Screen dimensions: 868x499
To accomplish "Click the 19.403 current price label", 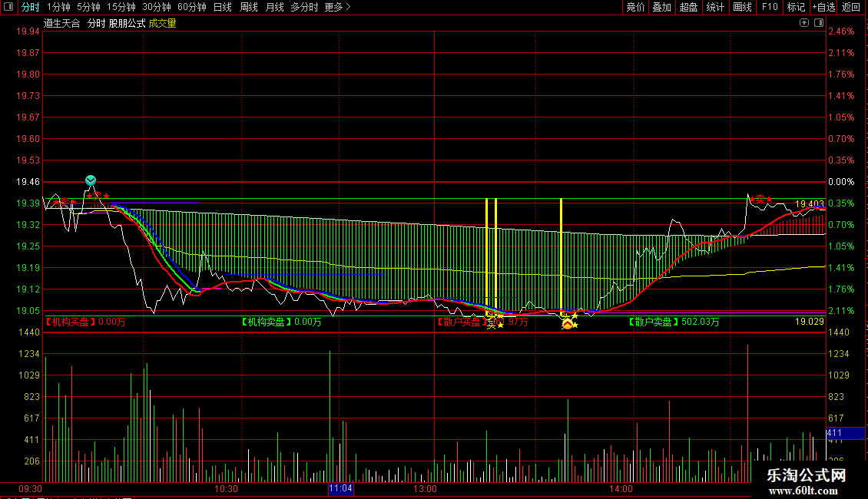I will (x=810, y=204).
